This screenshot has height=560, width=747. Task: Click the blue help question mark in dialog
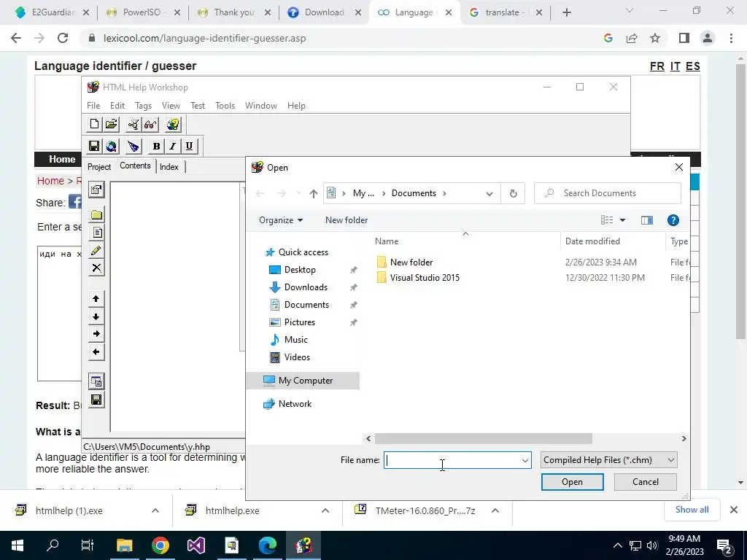point(673,220)
